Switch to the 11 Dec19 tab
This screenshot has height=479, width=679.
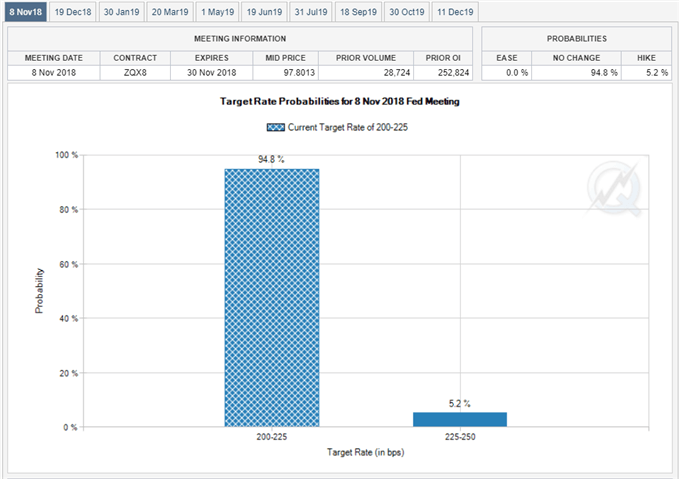point(455,12)
